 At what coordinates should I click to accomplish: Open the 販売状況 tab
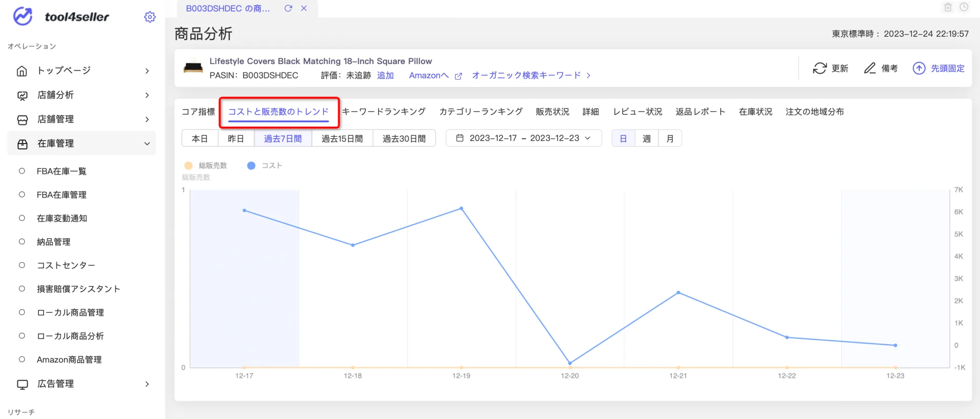pos(552,111)
